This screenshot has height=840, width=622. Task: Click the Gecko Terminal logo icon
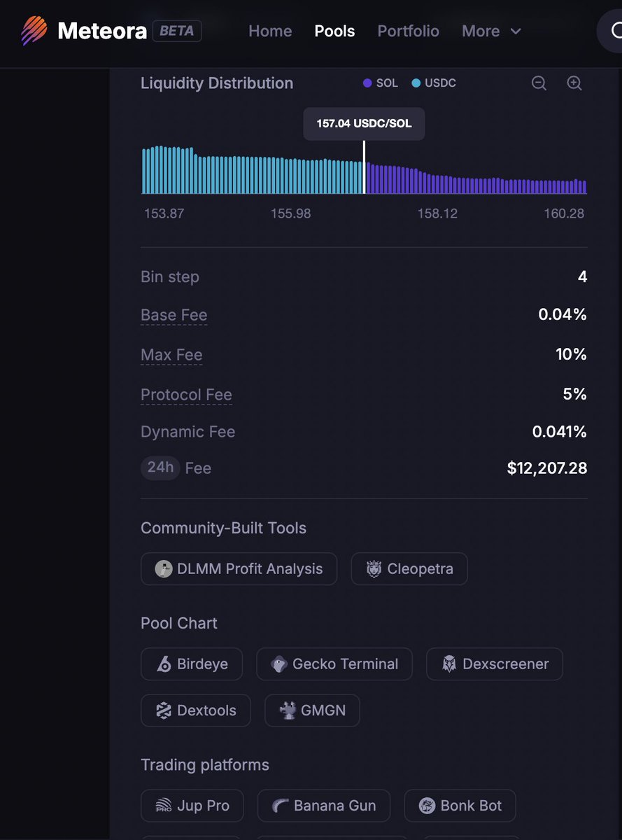click(x=279, y=664)
